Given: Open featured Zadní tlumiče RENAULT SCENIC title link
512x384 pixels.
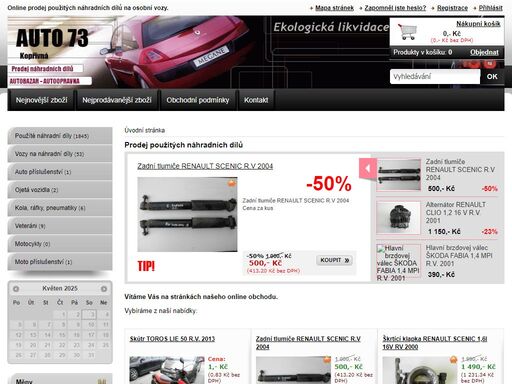Looking at the screenshot, I should [x=205, y=166].
